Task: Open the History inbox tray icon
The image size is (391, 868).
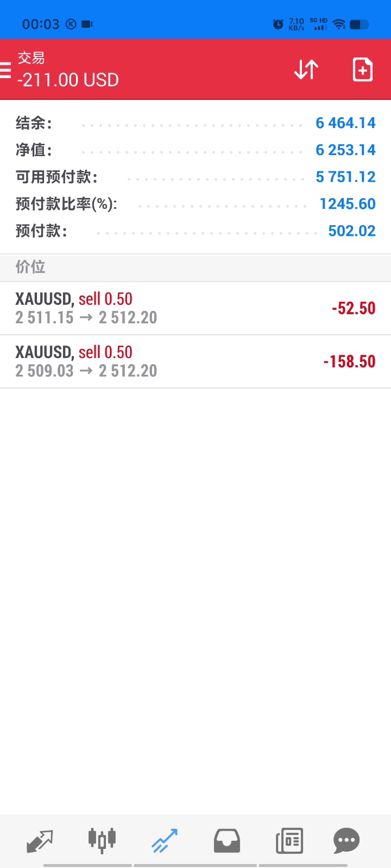Action: pos(227,841)
